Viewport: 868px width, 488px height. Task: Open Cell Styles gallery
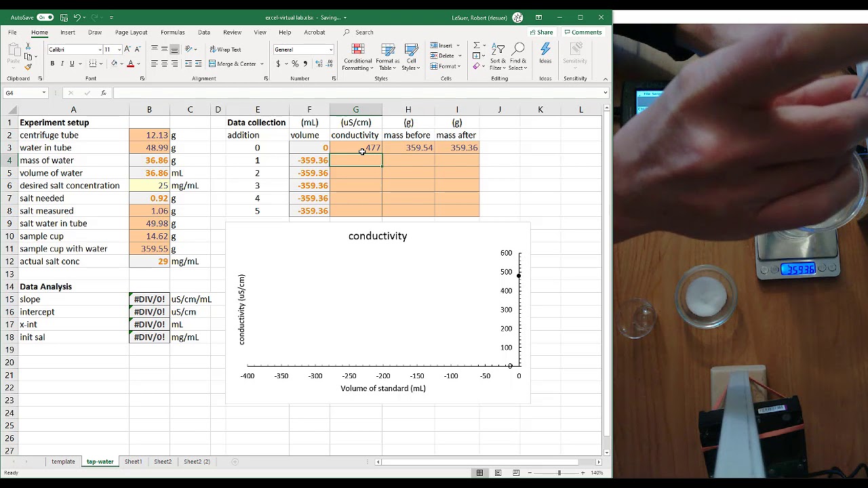point(411,57)
